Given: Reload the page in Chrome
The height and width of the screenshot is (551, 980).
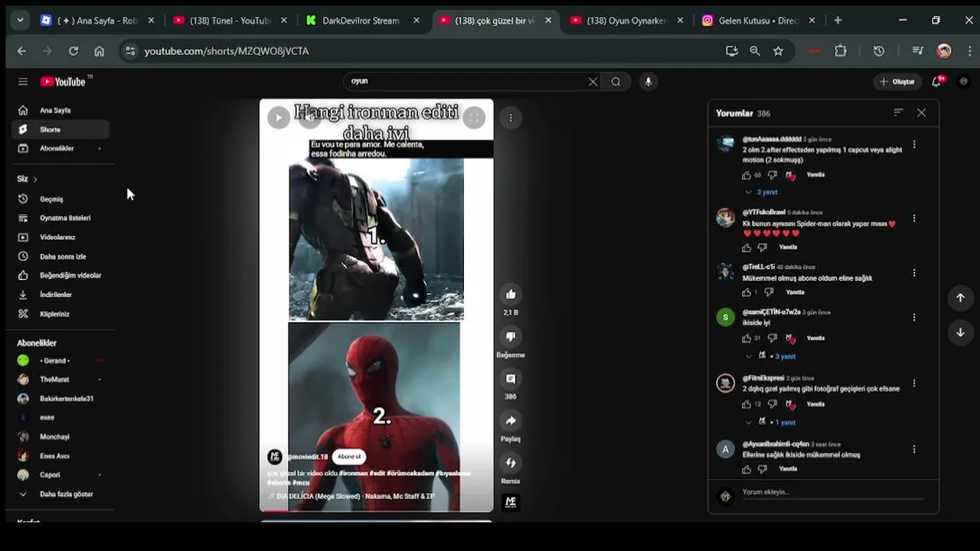Looking at the screenshot, I should pyautogui.click(x=73, y=51).
